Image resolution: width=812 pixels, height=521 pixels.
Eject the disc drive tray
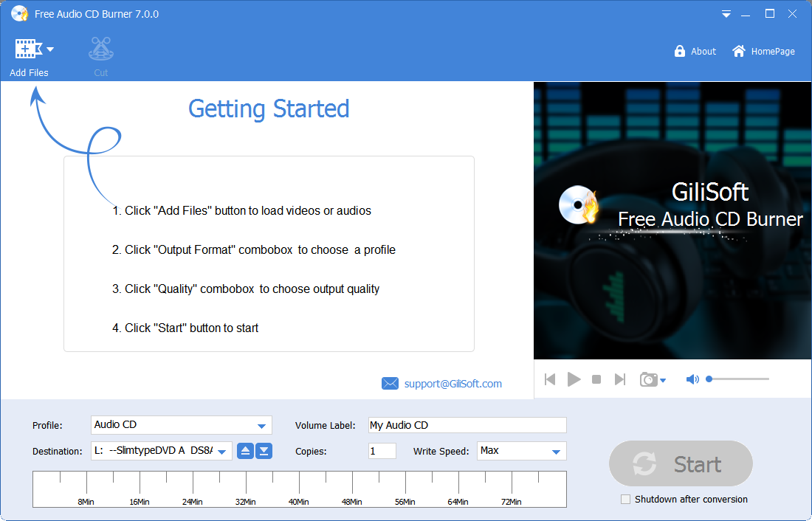point(246,451)
